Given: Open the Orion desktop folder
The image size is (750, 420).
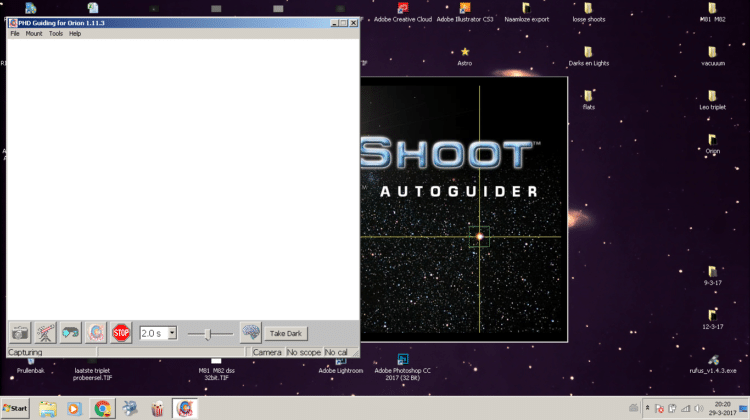Looking at the screenshot, I should coord(713,144).
